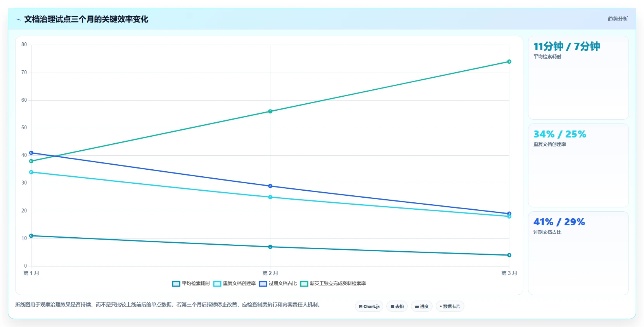Select the 56 point of 新员工 line at 第2月
Image resolution: width=644 pixels, height=327 pixels.
[x=270, y=111]
